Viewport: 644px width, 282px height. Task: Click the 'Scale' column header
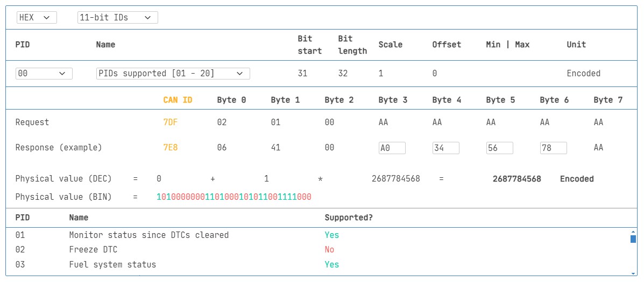point(391,45)
